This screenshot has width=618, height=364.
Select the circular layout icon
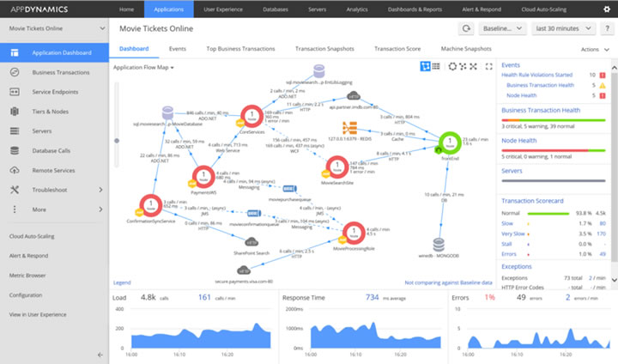(x=452, y=66)
